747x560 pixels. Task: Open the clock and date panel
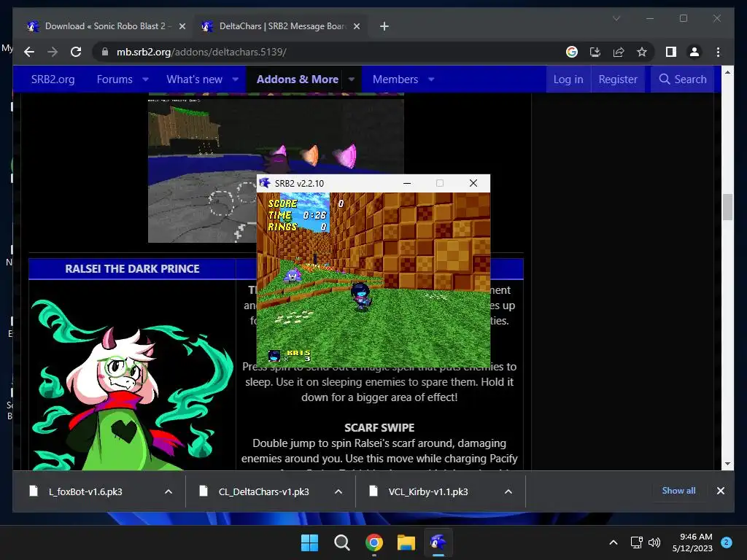[692, 542]
